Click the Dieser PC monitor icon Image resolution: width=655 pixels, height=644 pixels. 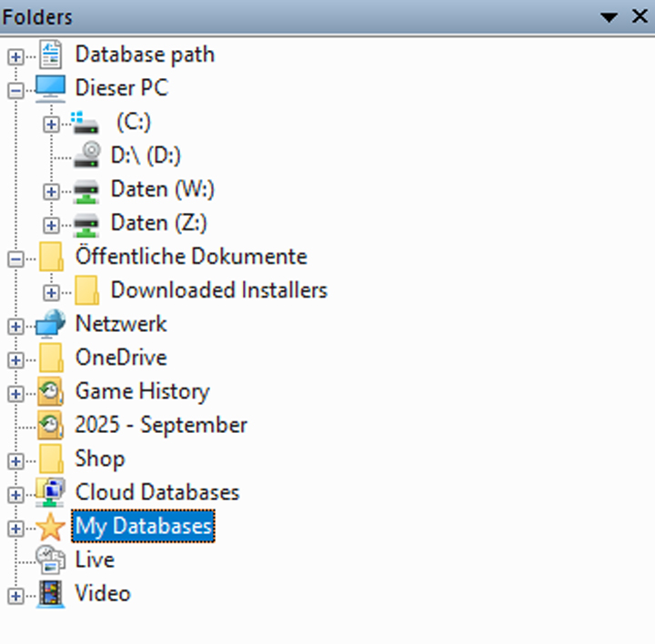tap(51, 88)
